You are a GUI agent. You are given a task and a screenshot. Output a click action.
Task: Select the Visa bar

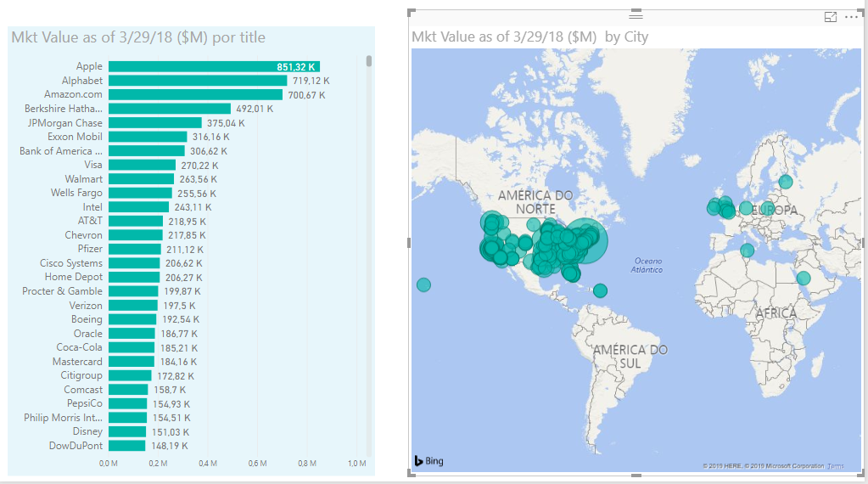(143, 165)
